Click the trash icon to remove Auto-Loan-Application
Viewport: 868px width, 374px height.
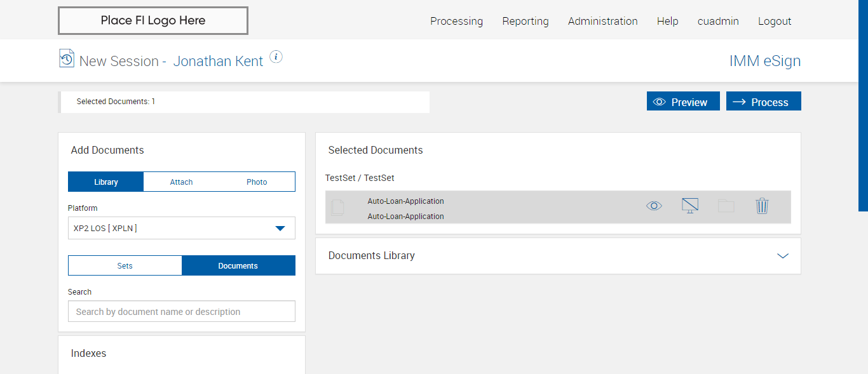(762, 206)
